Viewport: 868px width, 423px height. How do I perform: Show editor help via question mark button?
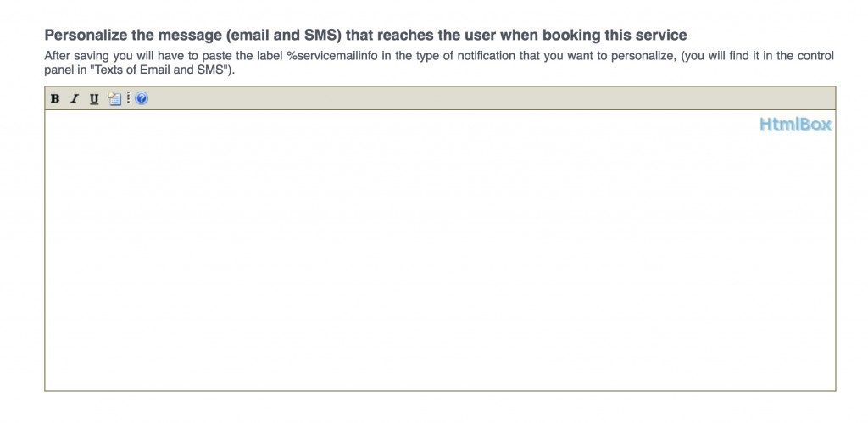coord(142,98)
